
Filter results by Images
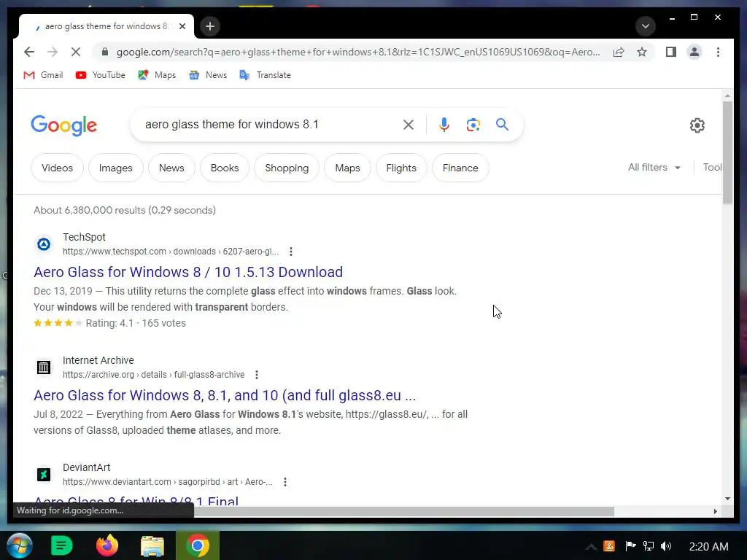[116, 168]
